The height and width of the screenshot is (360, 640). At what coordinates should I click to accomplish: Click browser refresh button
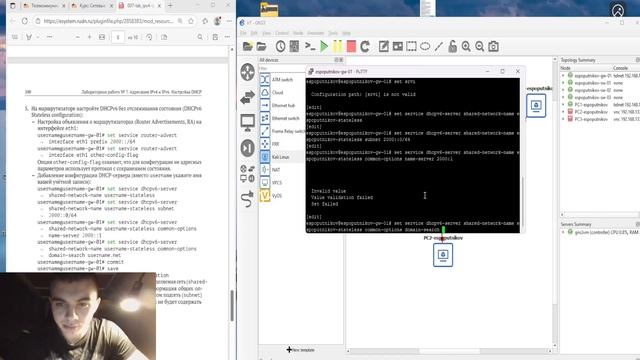pos(24,21)
